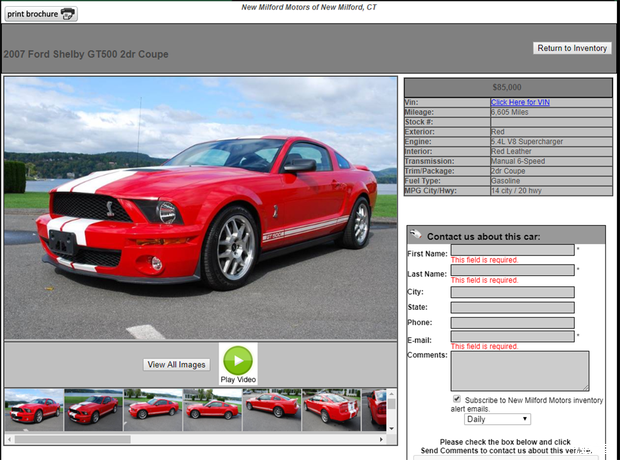
Task: Select the first thumbnail of the Shelby
Action: point(33,410)
